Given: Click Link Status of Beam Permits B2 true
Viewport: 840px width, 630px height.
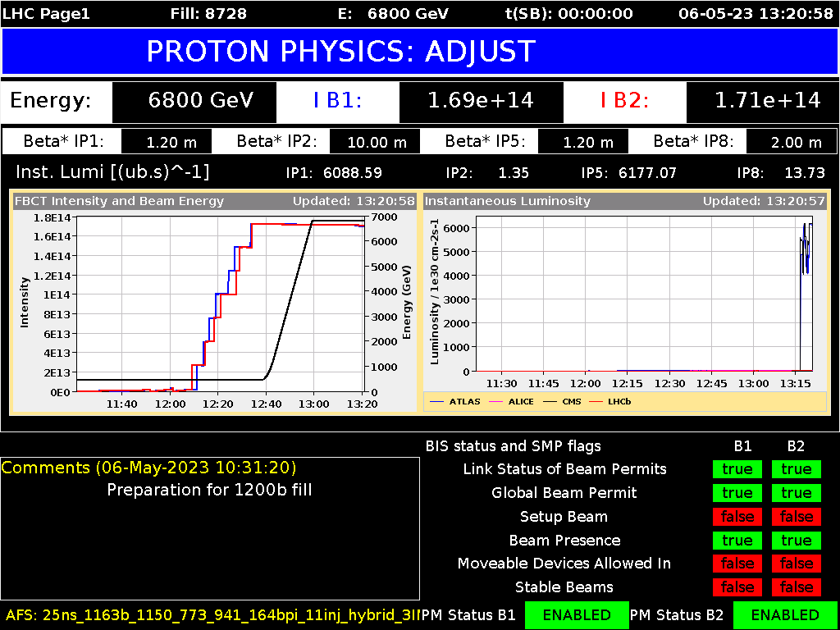Looking at the screenshot, I should click(x=796, y=469).
